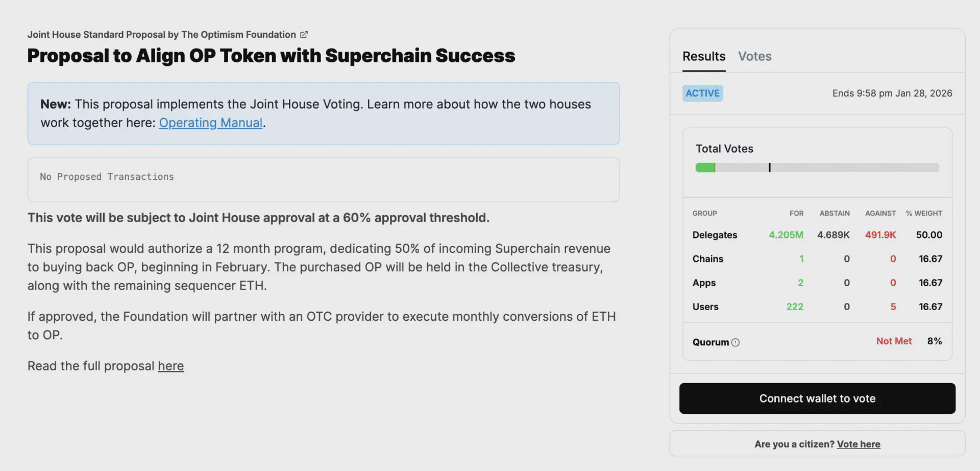Click the AGAINST count 491.9K for Delegates
980x471 pixels.
pos(880,235)
